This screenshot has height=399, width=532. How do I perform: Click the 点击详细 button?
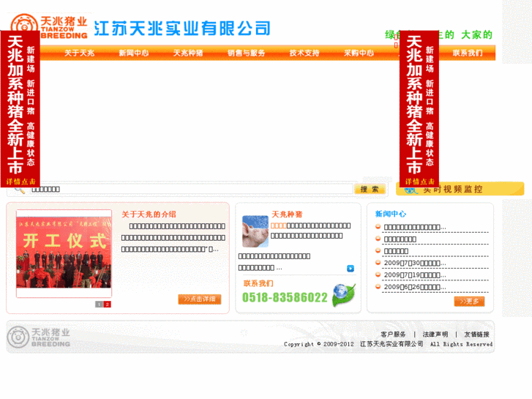coord(200,299)
